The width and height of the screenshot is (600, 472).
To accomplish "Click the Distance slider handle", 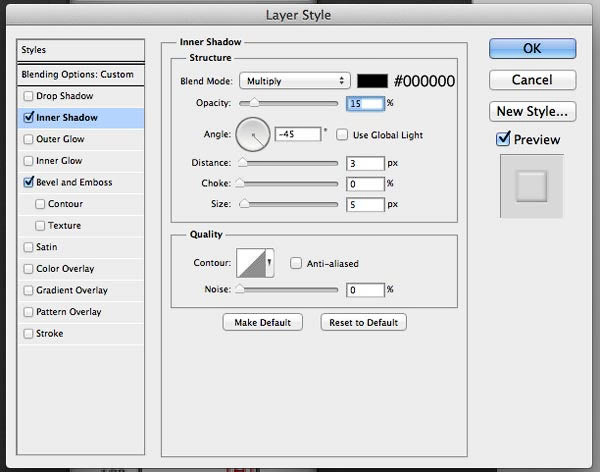I will 242,162.
